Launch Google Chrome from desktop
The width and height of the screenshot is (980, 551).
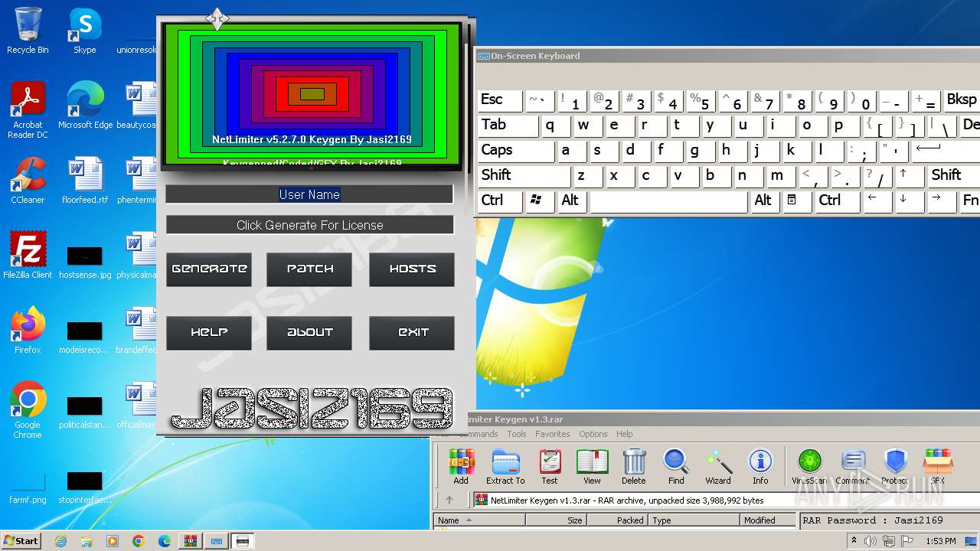(x=28, y=410)
